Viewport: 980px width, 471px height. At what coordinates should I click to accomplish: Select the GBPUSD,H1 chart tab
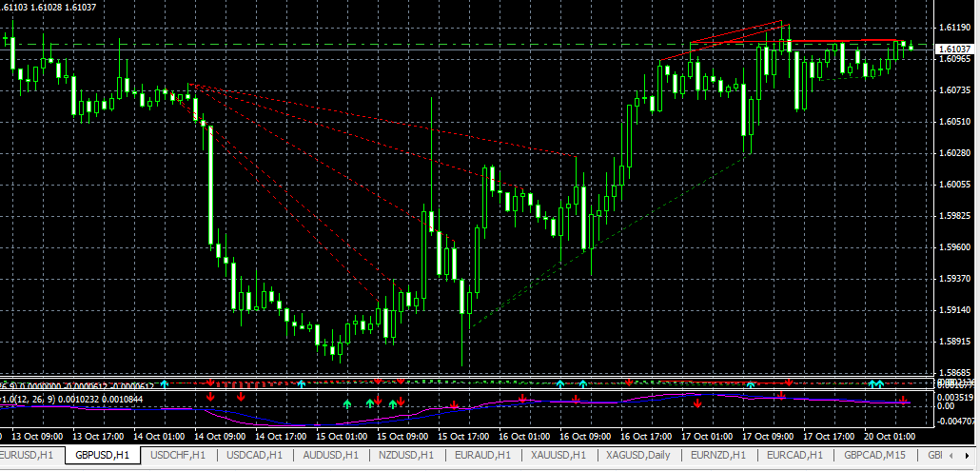[x=103, y=455]
